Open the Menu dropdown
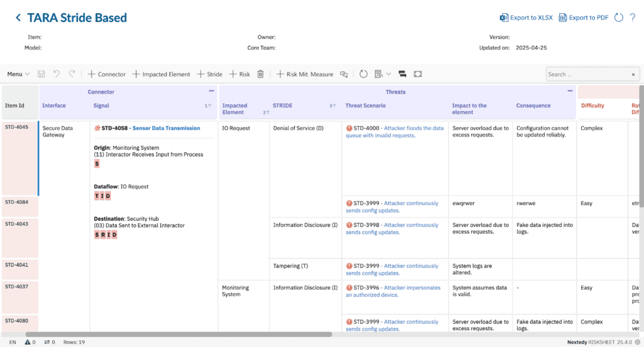This screenshot has width=644, height=347. click(x=18, y=74)
